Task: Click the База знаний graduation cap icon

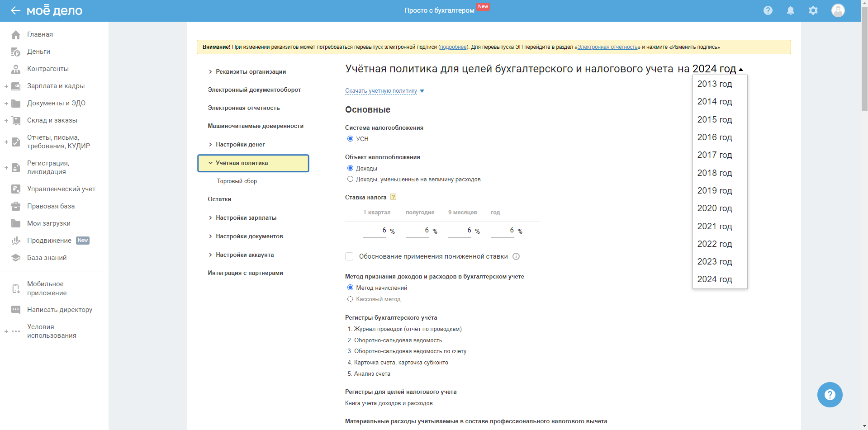Action: 16,258
